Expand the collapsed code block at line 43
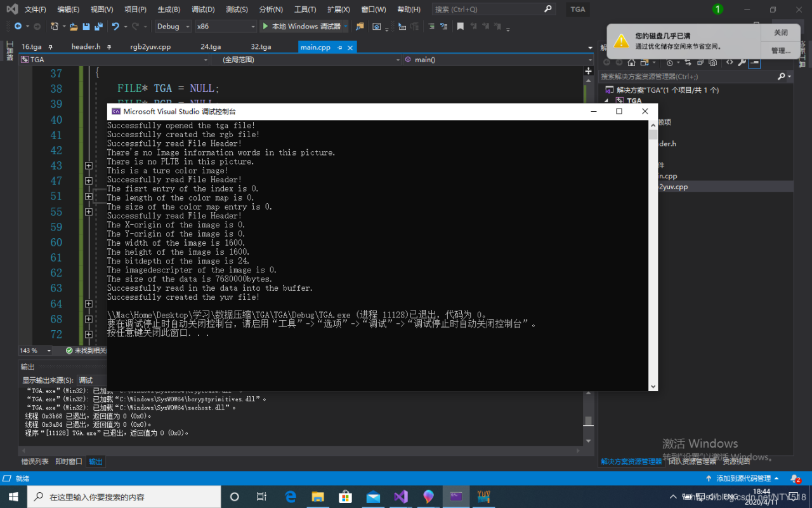812x508 pixels. click(88, 166)
